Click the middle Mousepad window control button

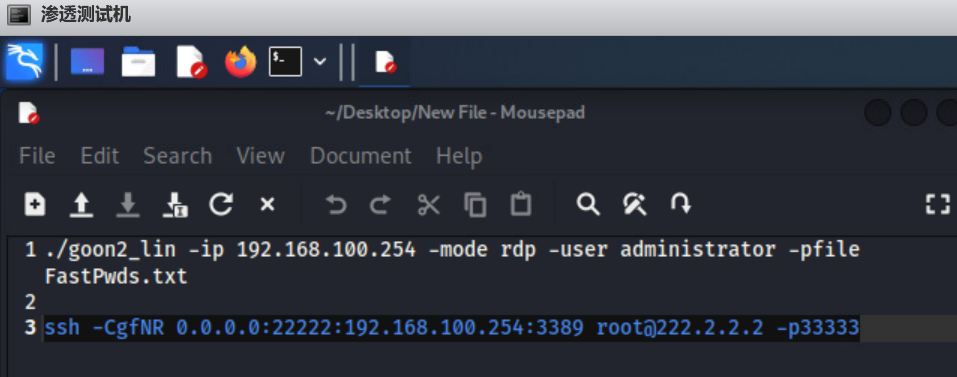tap(914, 113)
